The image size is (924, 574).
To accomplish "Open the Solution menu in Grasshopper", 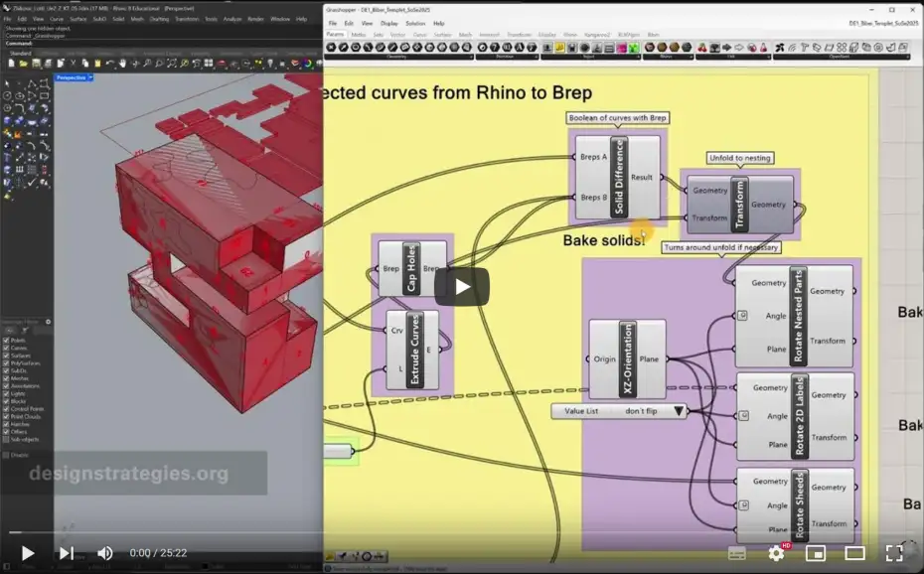I will click(x=414, y=23).
